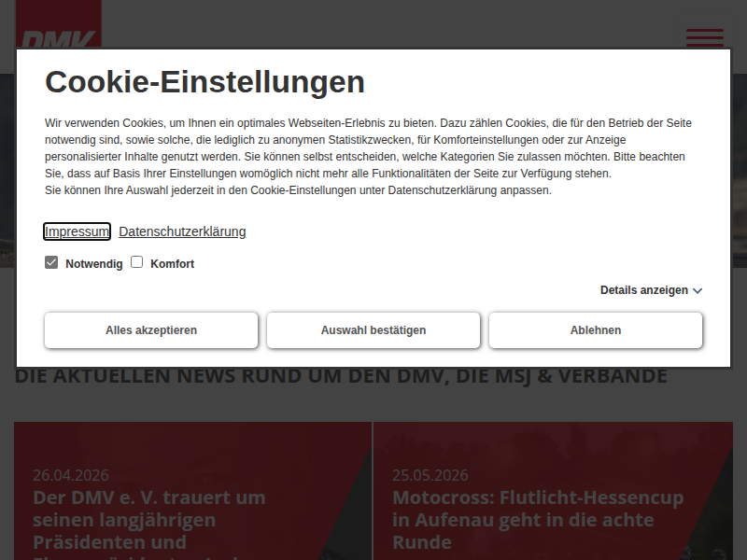
Task: Click Alles akzeptieren button
Action: coord(151,330)
